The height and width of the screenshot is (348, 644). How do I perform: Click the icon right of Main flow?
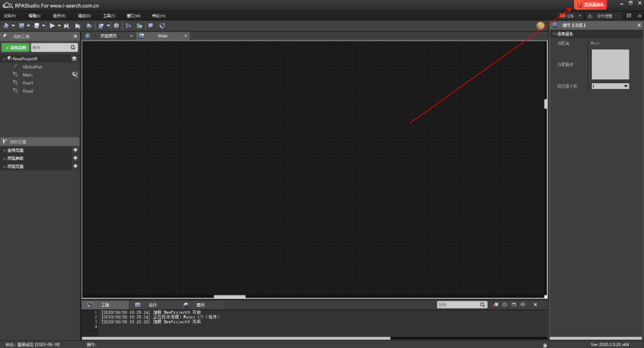(75, 75)
